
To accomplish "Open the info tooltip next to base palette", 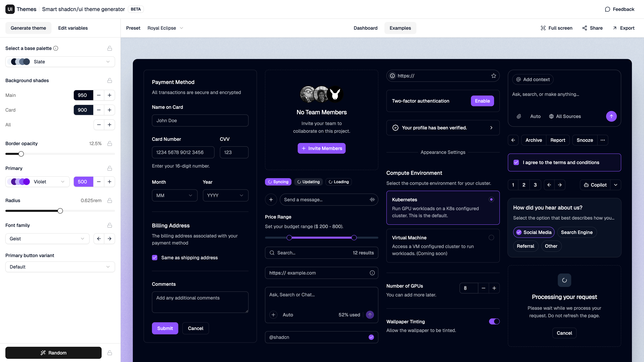I will [56, 48].
